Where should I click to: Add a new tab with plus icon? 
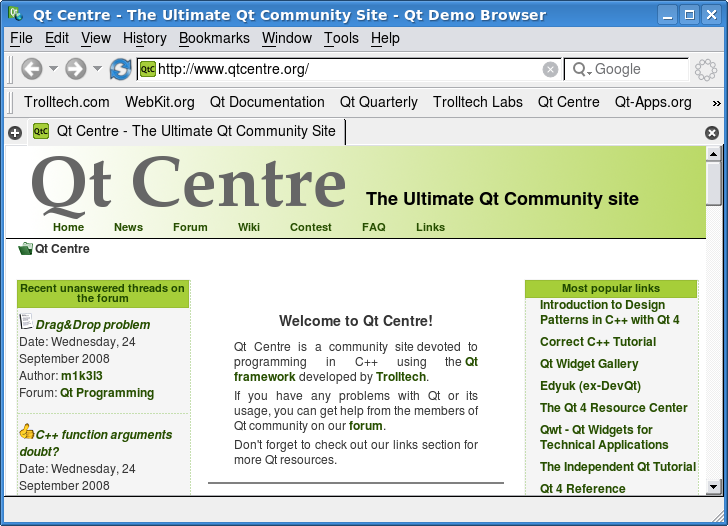15,133
